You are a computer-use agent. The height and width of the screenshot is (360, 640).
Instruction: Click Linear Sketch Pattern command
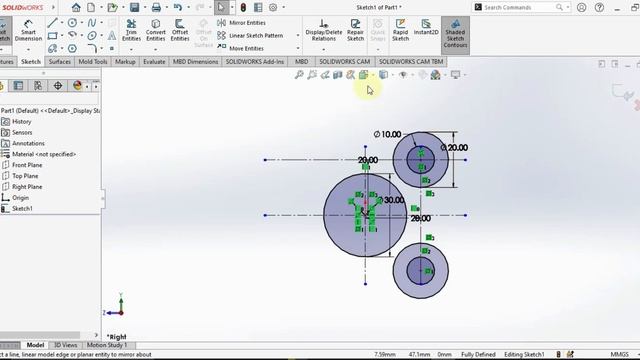tap(250, 36)
